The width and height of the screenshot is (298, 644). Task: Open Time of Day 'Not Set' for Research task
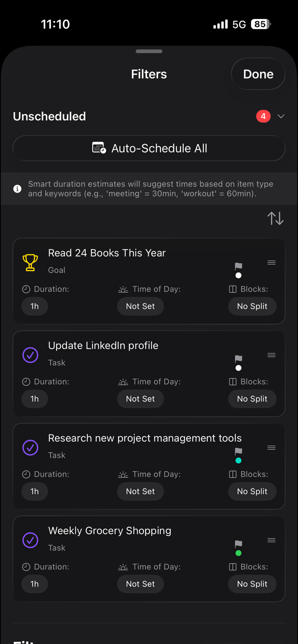140,491
